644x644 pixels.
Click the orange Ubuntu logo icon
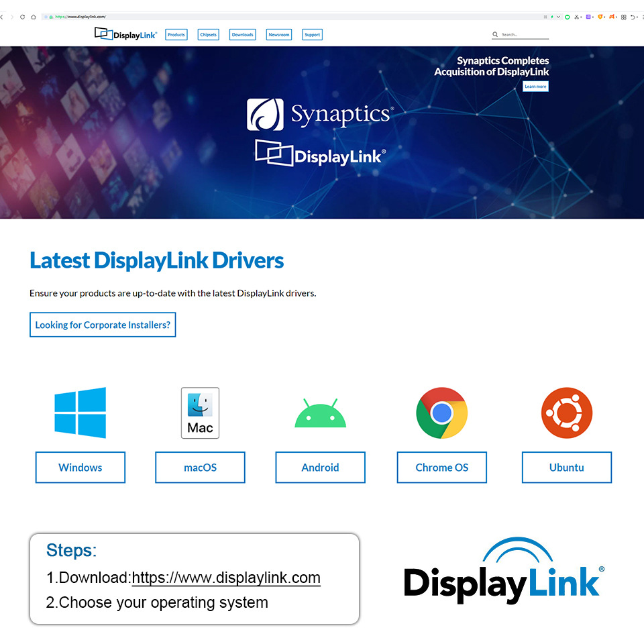coord(567,413)
